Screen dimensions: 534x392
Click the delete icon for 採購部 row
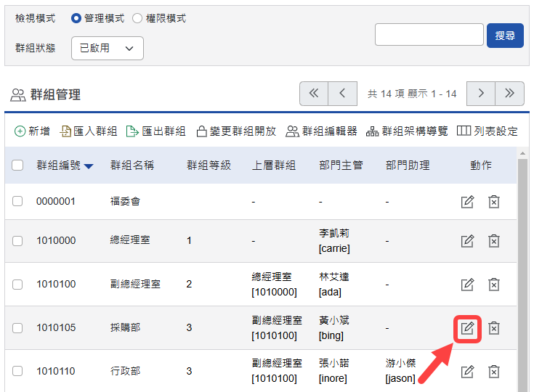pos(493,328)
